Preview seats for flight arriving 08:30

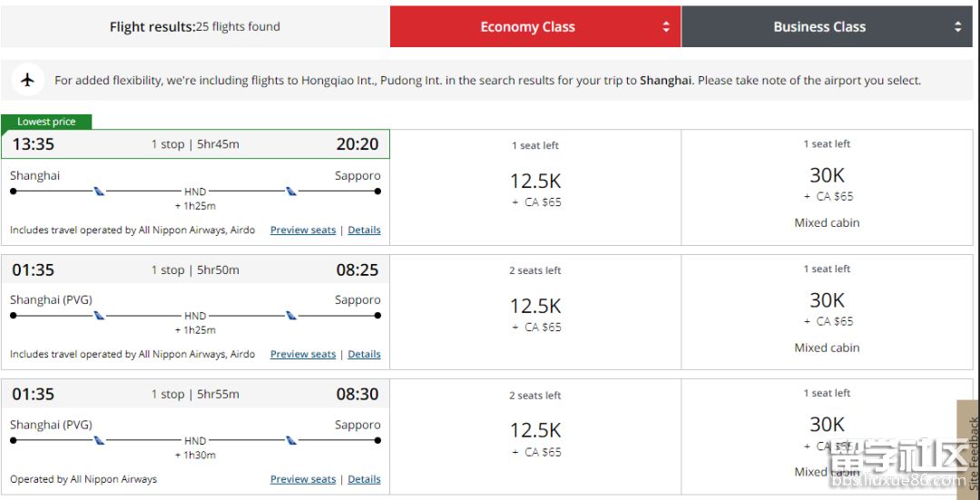pyautogui.click(x=303, y=479)
